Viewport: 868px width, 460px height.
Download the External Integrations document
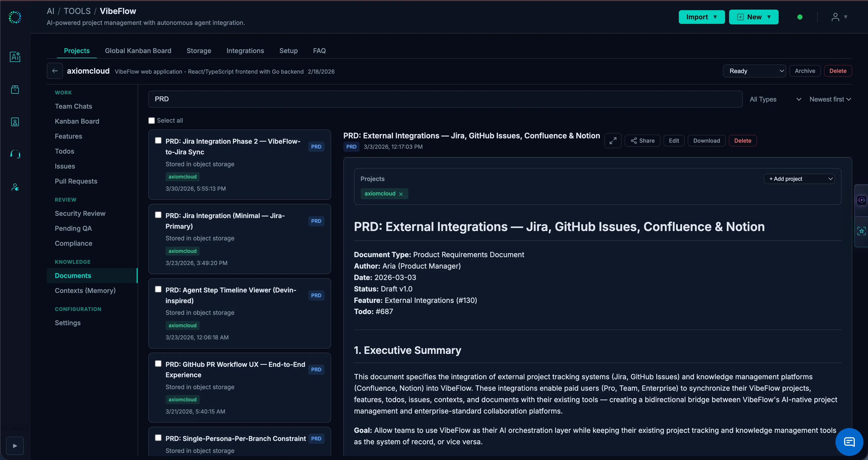pyautogui.click(x=706, y=141)
